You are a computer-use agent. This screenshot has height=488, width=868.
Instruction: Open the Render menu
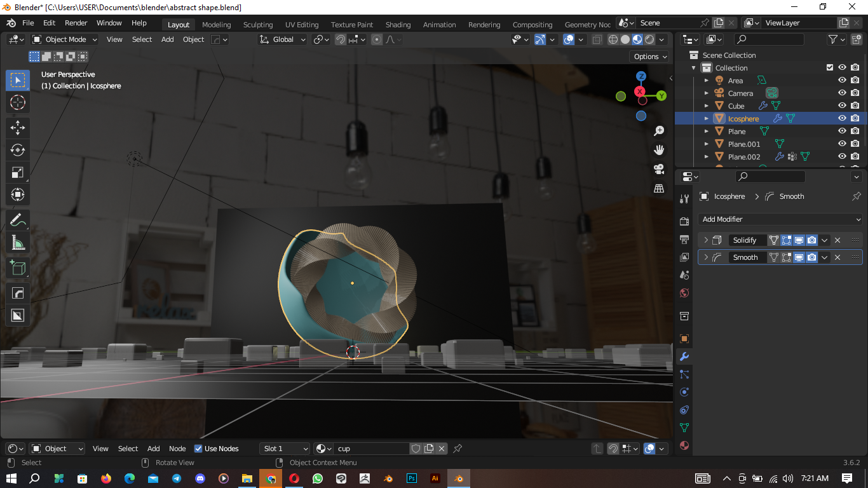tap(76, 23)
